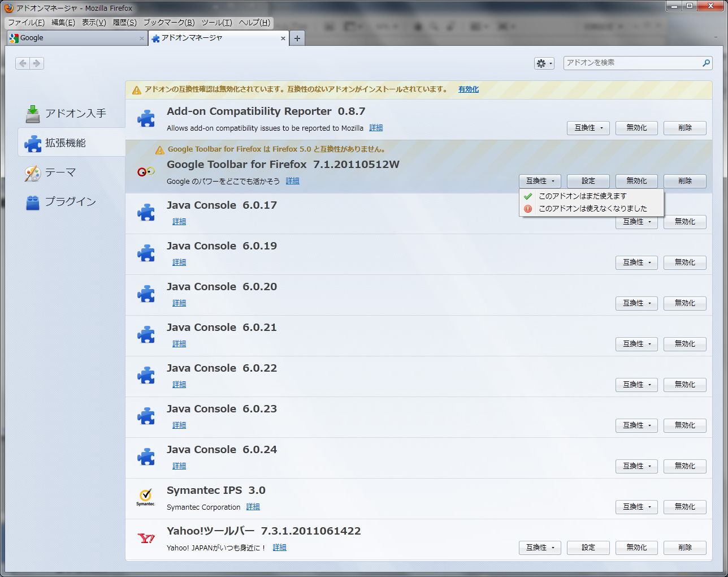Screen dimensions: 728x577
Task: Click the アドオンを検索 search field
Action: pos(632,63)
